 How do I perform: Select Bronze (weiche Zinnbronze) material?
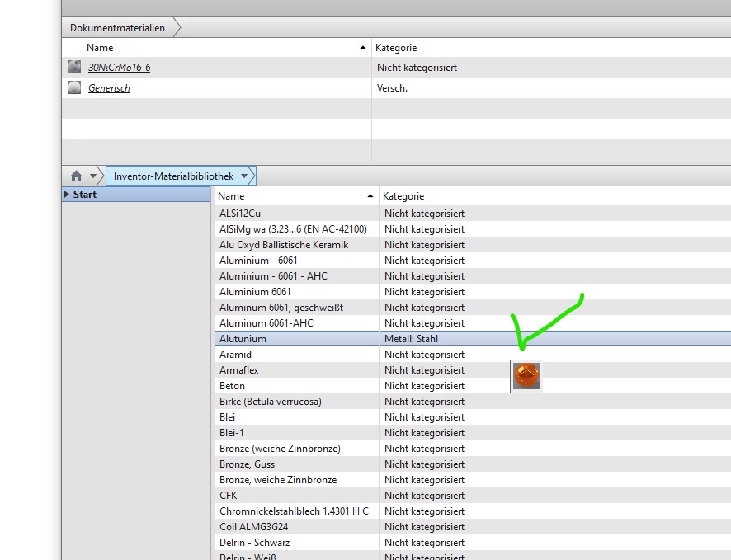[x=280, y=449]
